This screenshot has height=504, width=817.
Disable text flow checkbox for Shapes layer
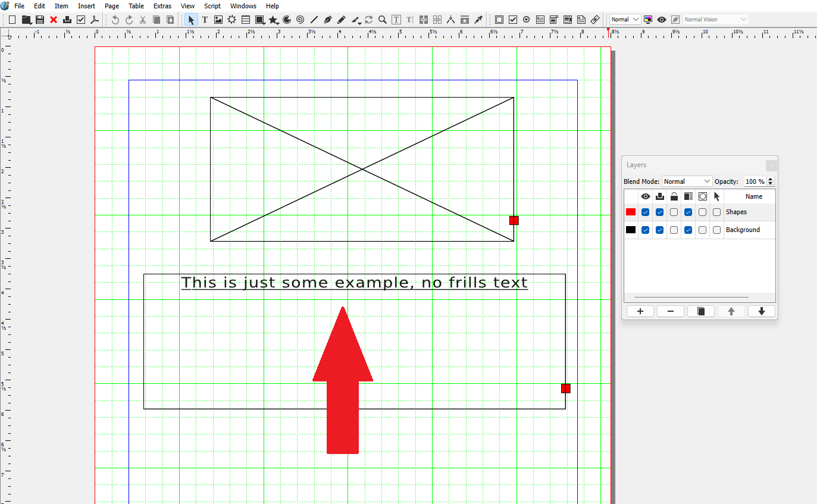tap(688, 212)
